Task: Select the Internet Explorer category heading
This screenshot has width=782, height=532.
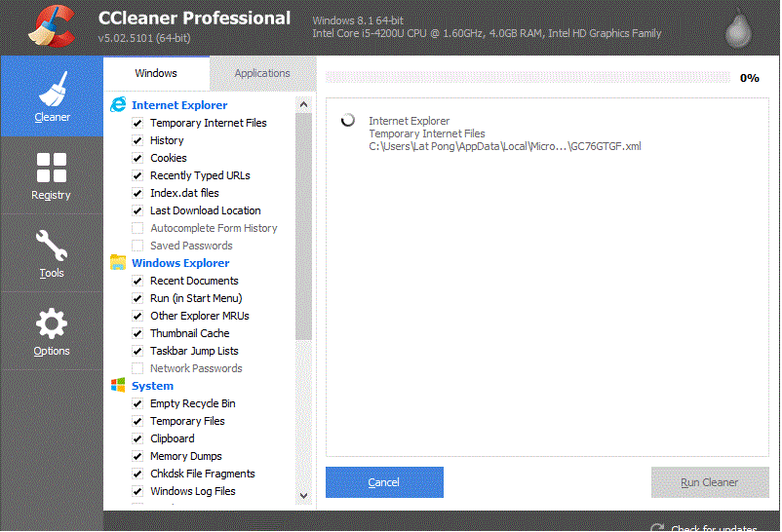Action: (179, 105)
